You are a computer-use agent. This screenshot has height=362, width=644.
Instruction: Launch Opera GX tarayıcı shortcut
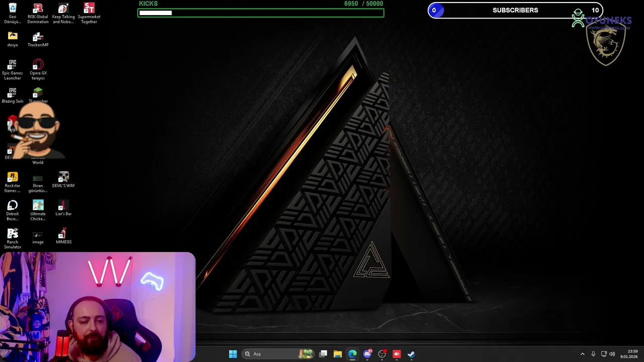pyautogui.click(x=38, y=69)
